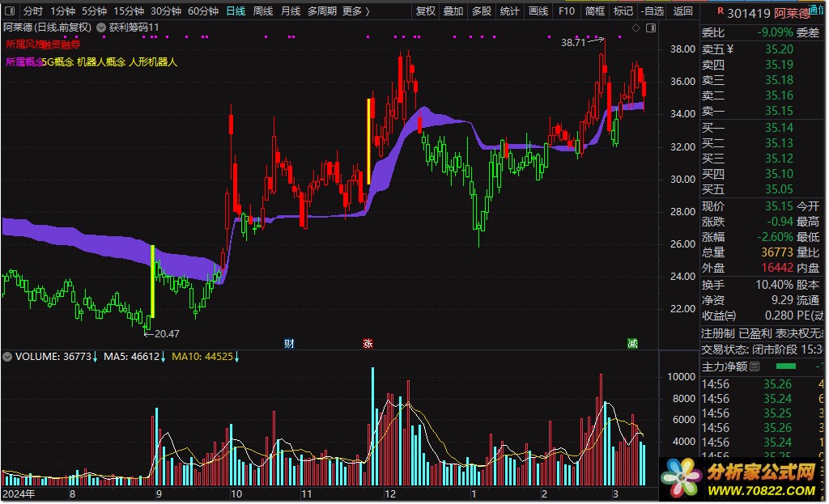Image resolution: width=829 pixels, height=504 pixels.
Task: Toggle the 简框 simple frame
Action: click(595, 11)
